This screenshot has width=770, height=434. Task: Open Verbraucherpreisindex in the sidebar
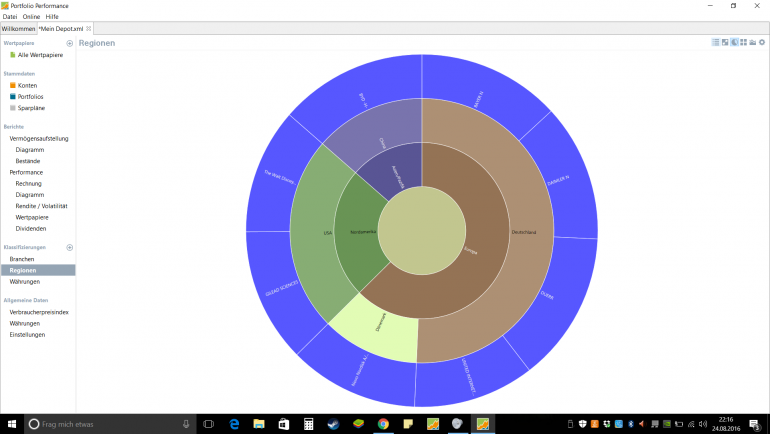coord(39,312)
